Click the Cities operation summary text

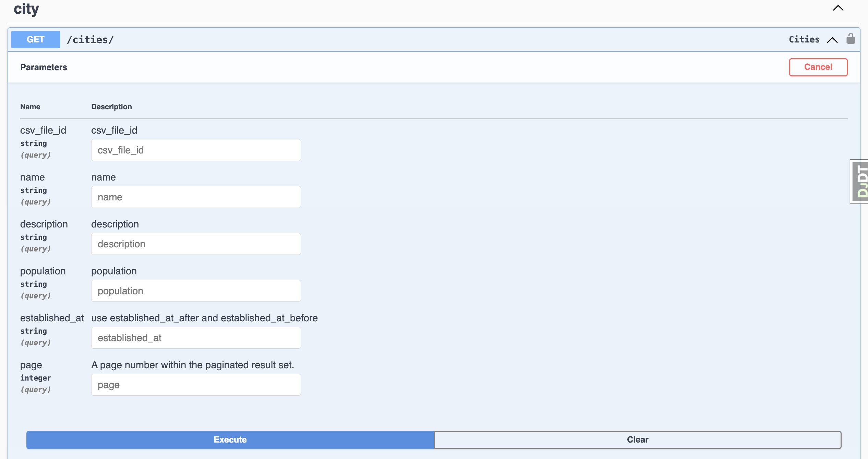tap(804, 39)
